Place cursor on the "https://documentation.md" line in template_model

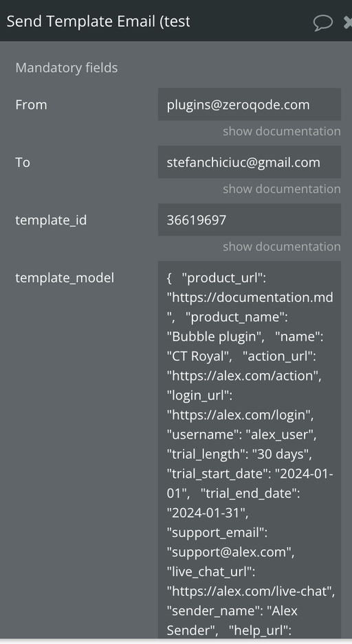250,297
